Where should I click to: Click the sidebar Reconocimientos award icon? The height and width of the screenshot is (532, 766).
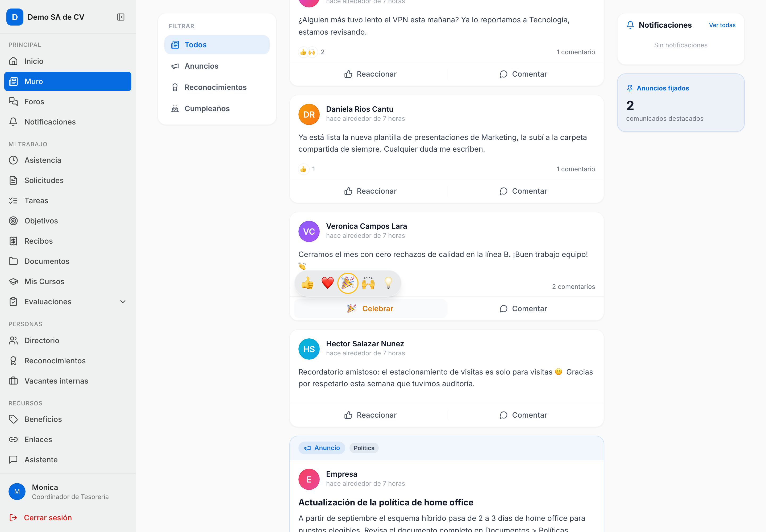pyautogui.click(x=13, y=361)
